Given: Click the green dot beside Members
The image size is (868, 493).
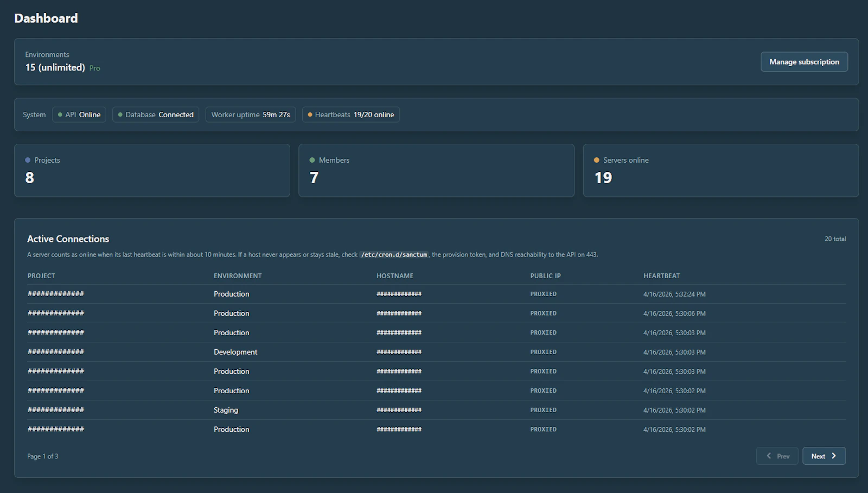Looking at the screenshot, I should [312, 160].
